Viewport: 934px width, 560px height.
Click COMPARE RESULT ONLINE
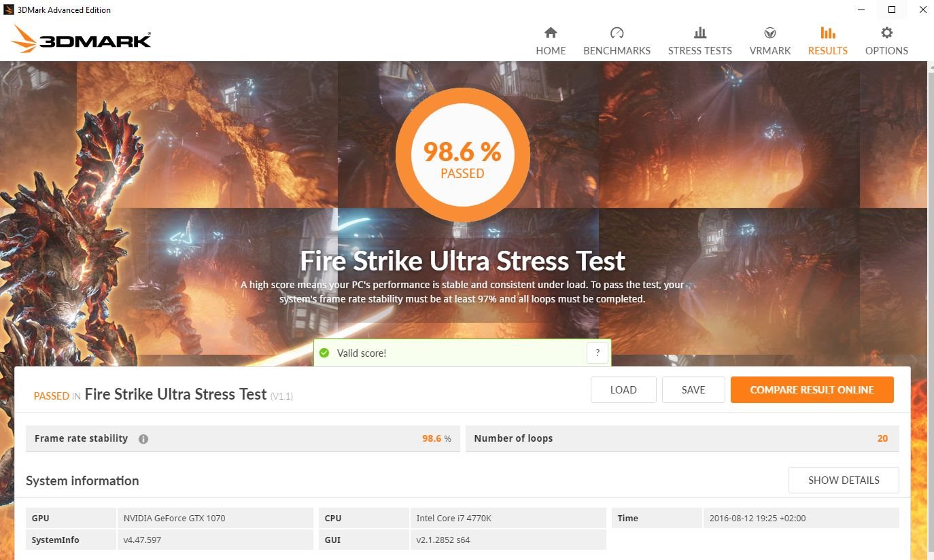[812, 390]
